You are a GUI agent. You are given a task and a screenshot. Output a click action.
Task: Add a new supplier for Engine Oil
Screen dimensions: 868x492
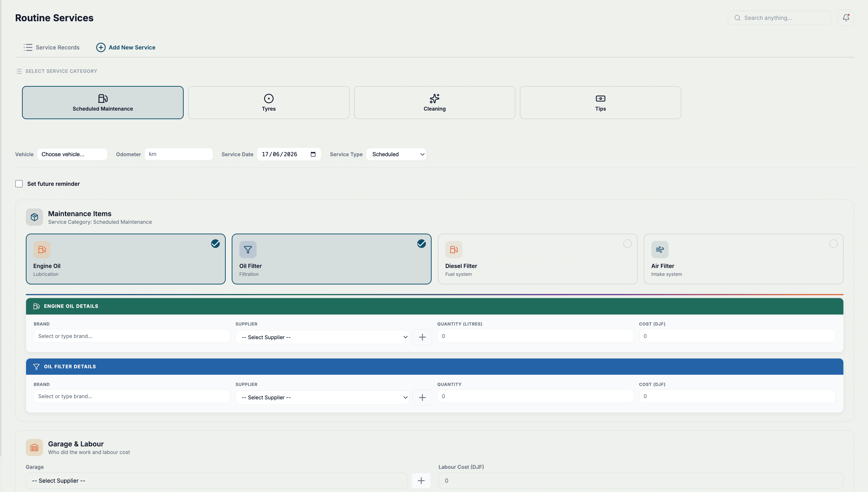click(422, 337)
